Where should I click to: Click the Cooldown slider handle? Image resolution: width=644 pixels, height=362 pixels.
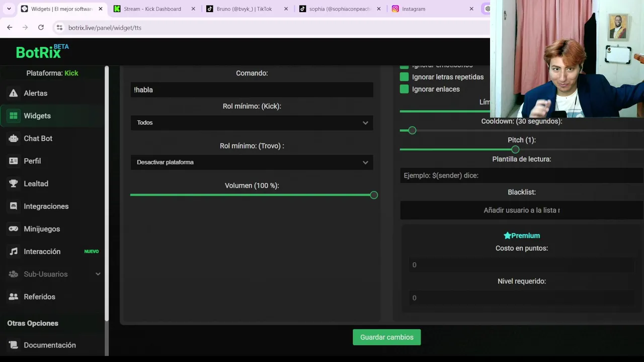pyautogui.click(x=412, y=130)
